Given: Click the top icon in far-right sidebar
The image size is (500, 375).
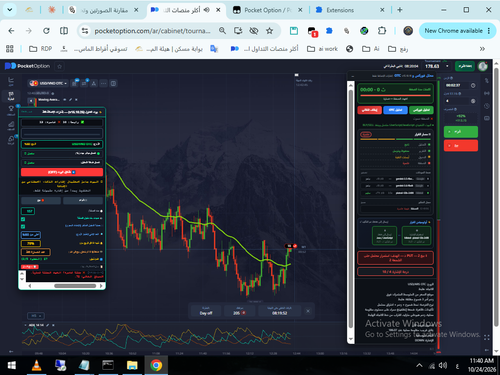Looking at the screenshot, I should [x=487, y=80].
